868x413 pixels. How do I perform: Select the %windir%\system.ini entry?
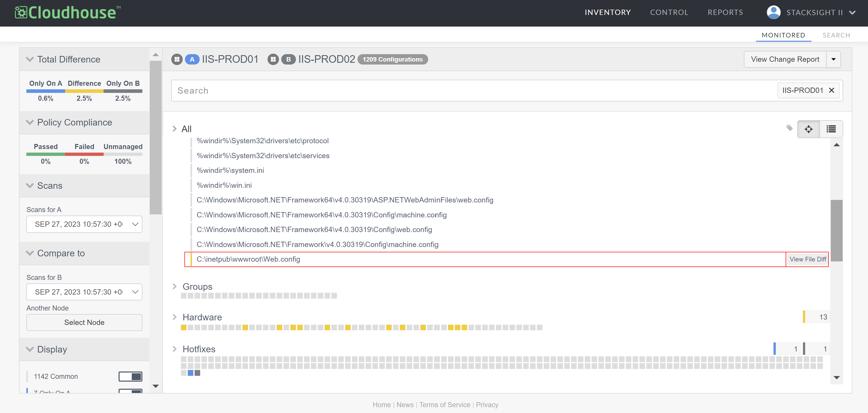(230, 170)
